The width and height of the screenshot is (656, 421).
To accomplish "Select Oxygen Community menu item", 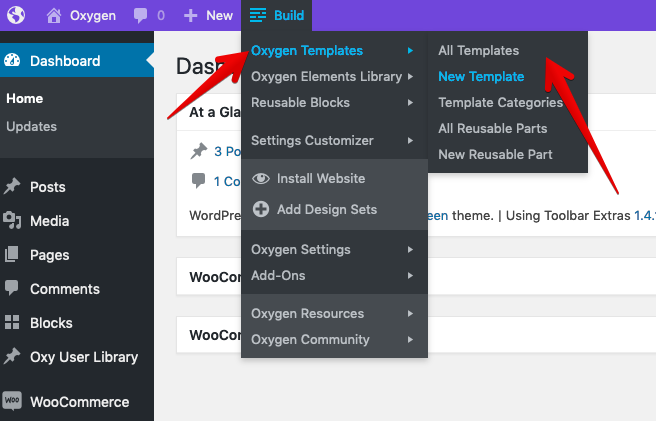I will (x=310, y=340).
